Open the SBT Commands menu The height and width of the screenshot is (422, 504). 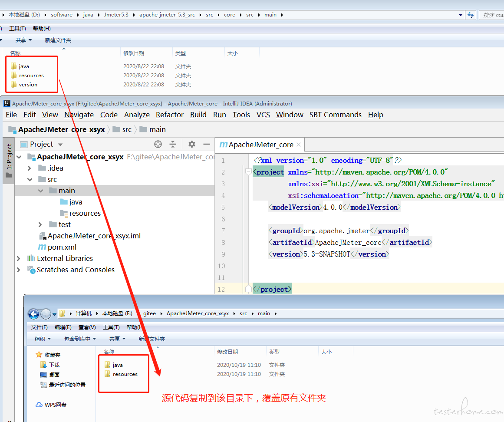[x=336, y=115]
